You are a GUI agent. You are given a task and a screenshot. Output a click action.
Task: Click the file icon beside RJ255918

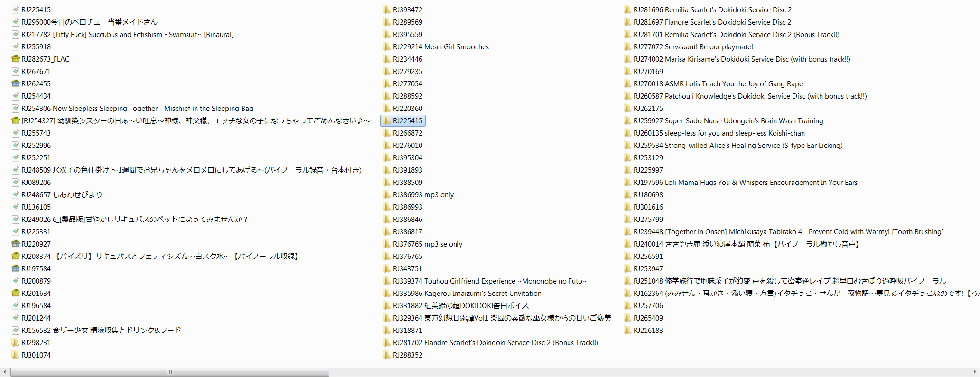point(15,47)
